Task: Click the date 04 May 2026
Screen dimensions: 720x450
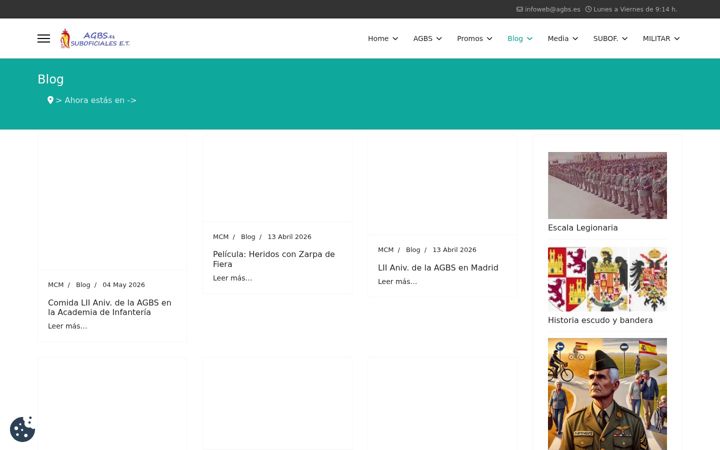Action: [x=124, y=285]
